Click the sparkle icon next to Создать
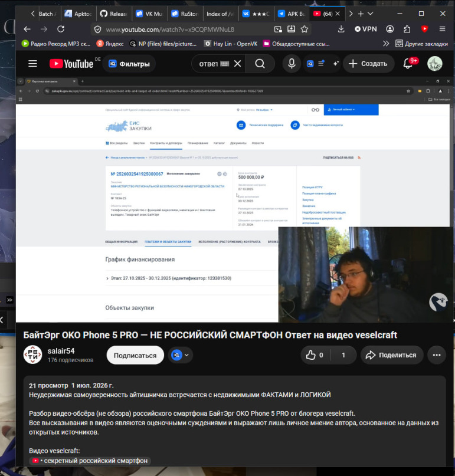455x476 pixels. coord(336,64)
